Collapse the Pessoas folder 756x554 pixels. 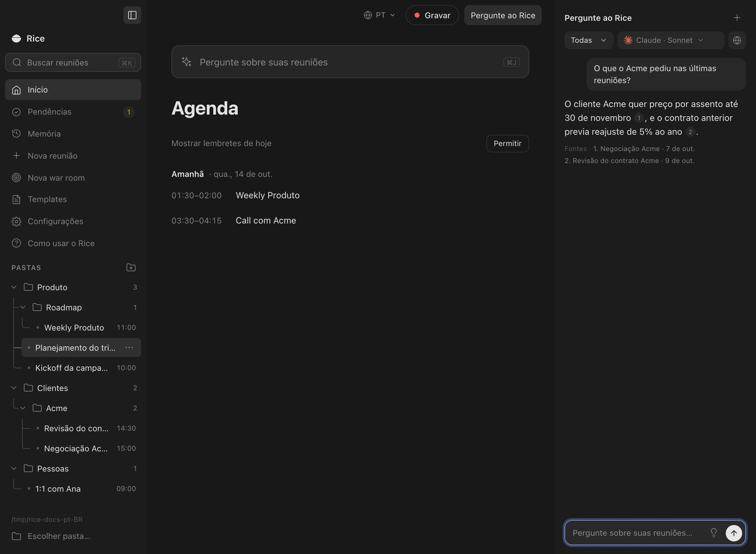click(14, 468)
